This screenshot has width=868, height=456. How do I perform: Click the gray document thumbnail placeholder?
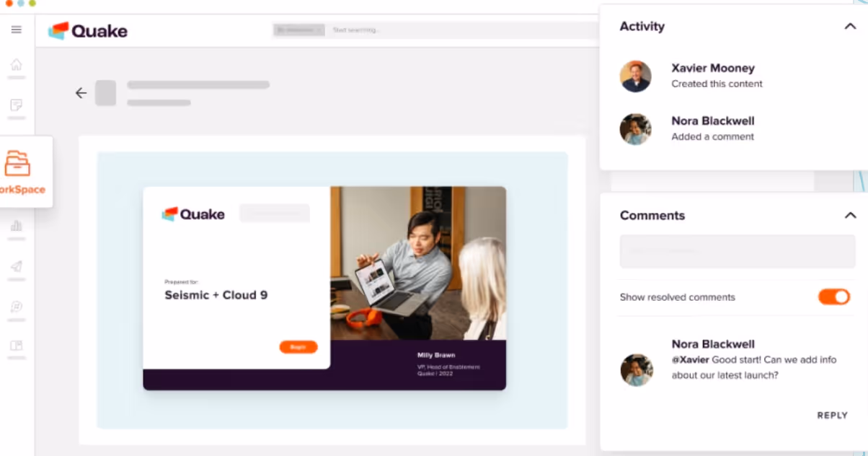point(106,93)
